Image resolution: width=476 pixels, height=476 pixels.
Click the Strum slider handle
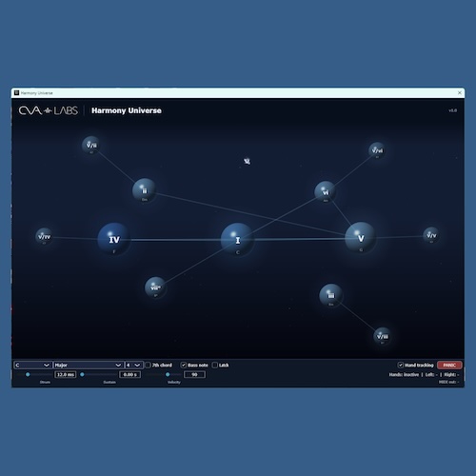28,374
